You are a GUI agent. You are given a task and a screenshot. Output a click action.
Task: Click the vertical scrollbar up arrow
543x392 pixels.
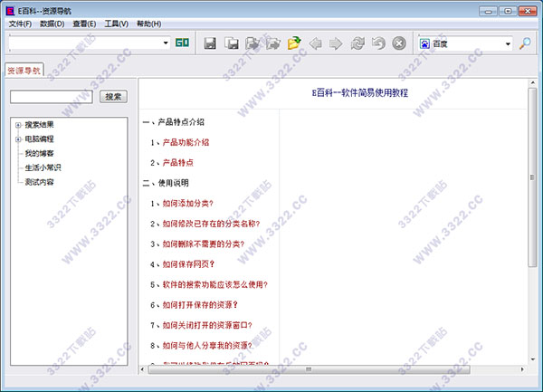532,82
